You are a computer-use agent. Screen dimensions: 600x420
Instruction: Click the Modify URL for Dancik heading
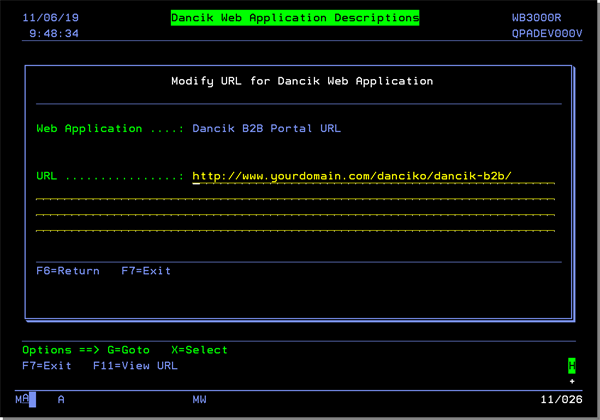point(302,80)
